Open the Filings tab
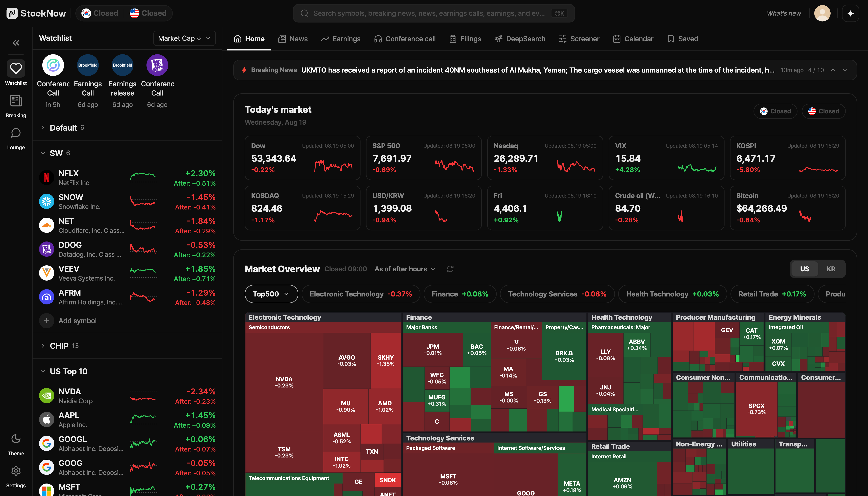The width and height of the screenshot is (868, 496). pos(465,39)
